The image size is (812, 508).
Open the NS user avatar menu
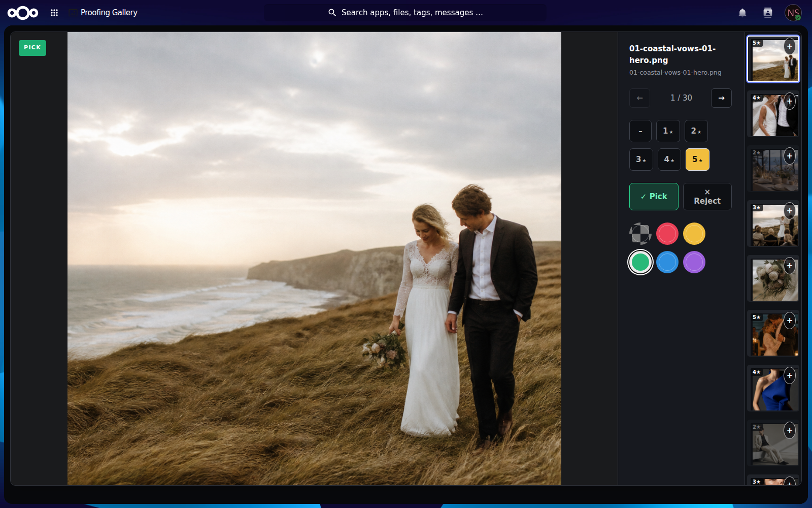pos(793,13)
